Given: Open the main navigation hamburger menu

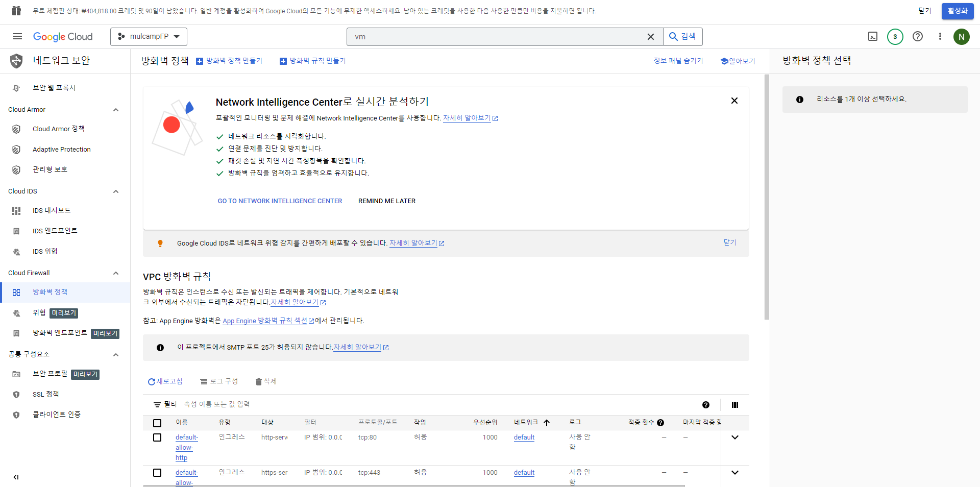Looking at the screenshot, I should pyautogui.click(x=17, y=36).
